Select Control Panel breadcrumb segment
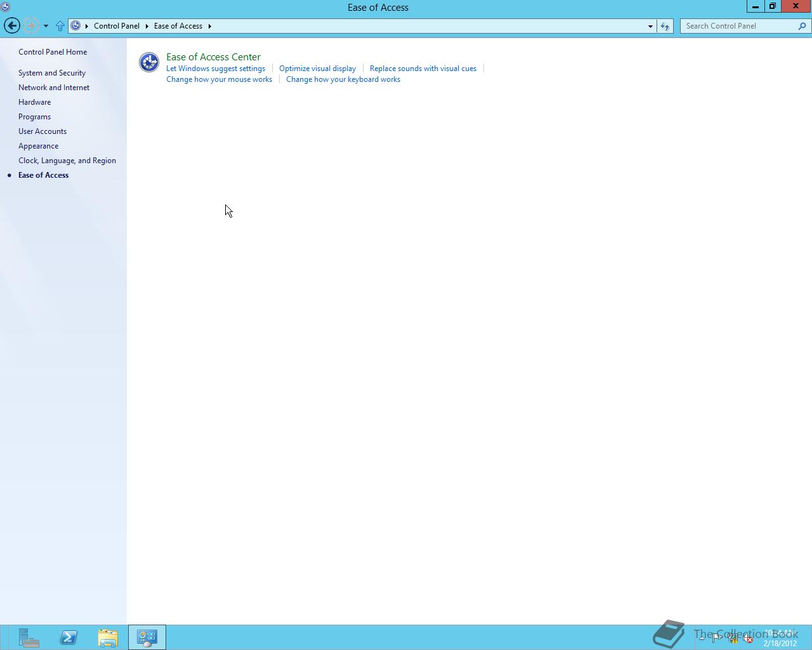The height and width of the screenshot is (650, 812). coord(117,26)
